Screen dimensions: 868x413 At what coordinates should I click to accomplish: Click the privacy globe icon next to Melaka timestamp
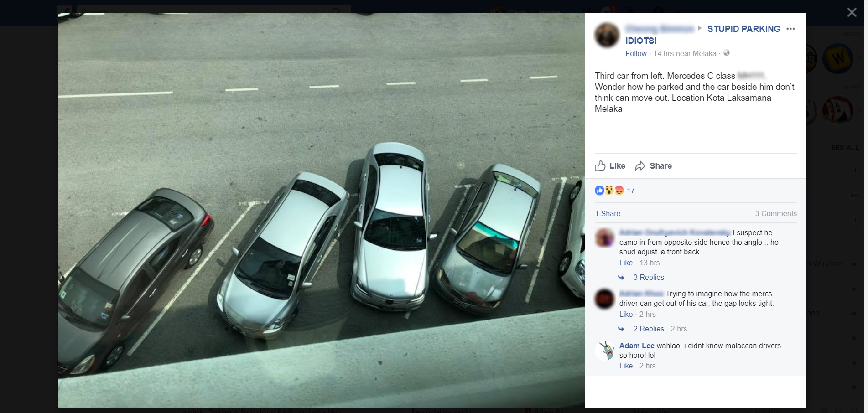(726, 53)
